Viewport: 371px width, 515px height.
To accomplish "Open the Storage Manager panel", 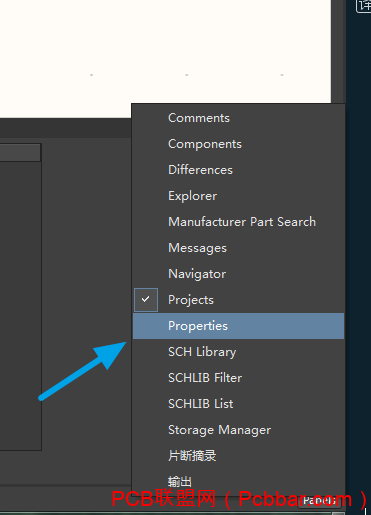I will point(238,430).
